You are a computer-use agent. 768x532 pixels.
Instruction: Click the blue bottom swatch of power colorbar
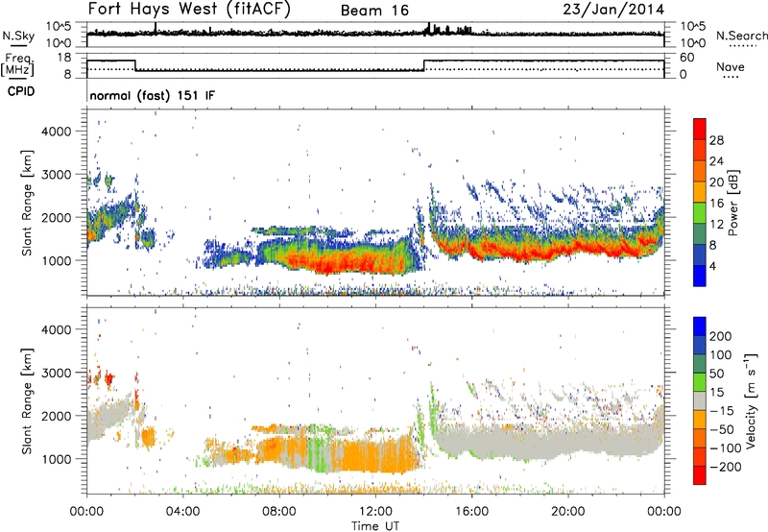click(x=700, y=276)
